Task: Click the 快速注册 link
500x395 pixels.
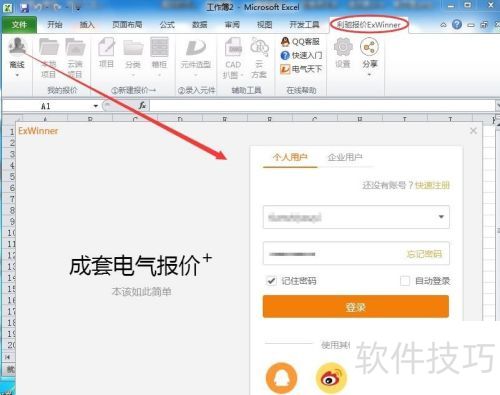Action: (x=432, y=185)
